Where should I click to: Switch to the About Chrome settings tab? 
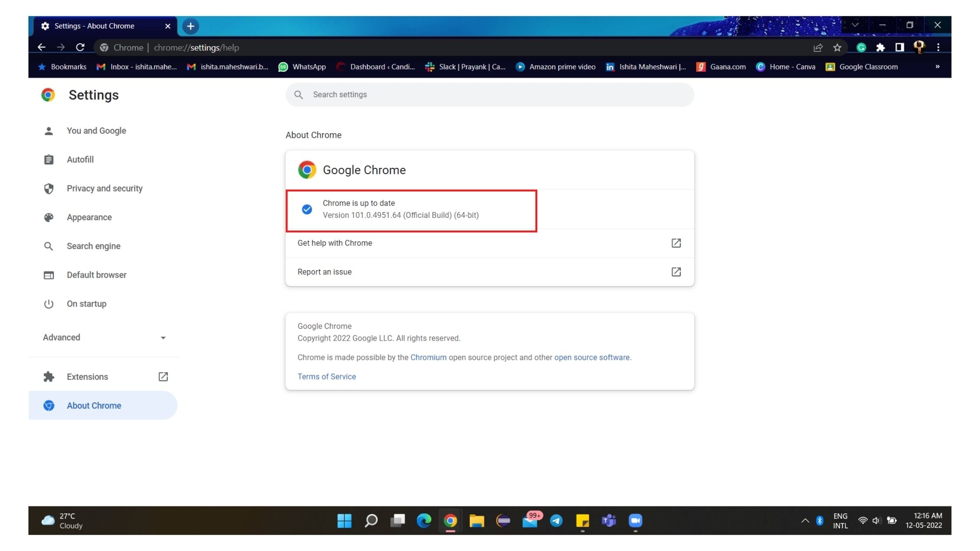[x=94, y=26]
